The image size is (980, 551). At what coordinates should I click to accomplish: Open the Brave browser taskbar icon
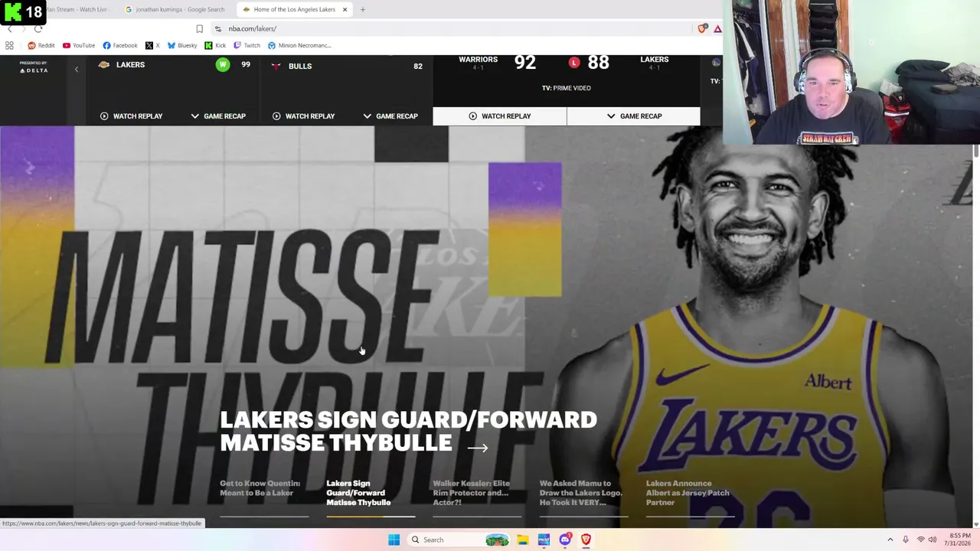[x=586, y=540]
